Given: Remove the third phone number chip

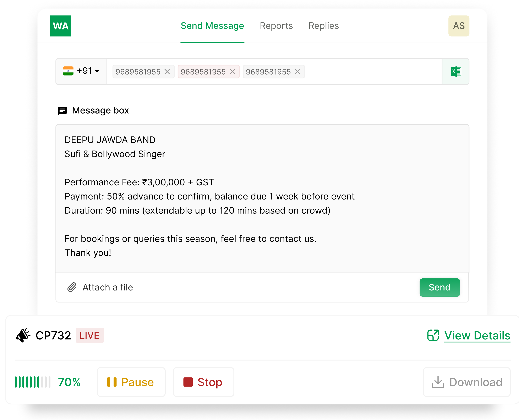Looking at the screenshot, I should point(297,72).
